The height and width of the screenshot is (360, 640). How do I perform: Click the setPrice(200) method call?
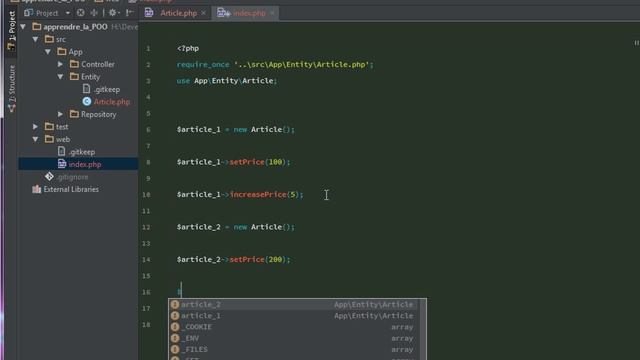pyautogui.click(x=260, y=260)
